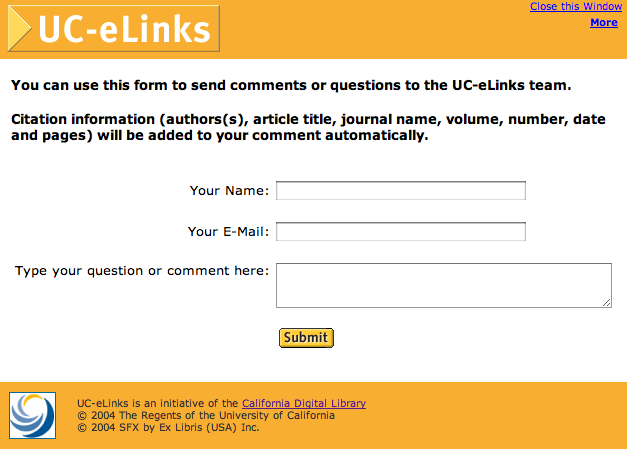Click the sentence about sending comments to the team
The width and height of the screenshot is (627, 449).
291,85
